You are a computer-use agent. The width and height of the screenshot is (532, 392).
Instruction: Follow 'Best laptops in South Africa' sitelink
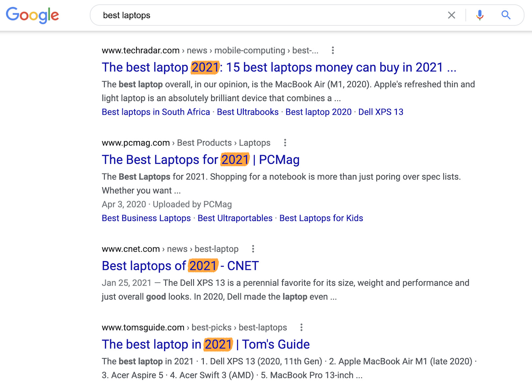pos(156,112)
